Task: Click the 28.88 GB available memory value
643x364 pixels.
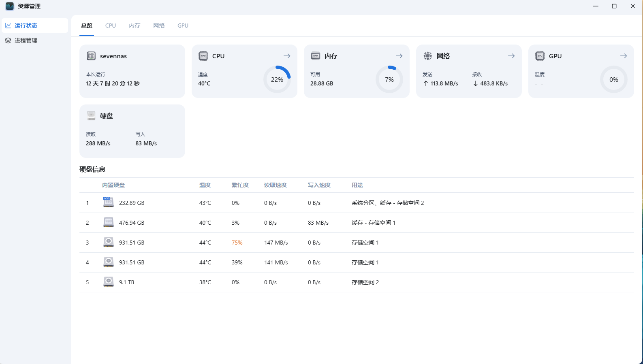Action: pos(322,83)
